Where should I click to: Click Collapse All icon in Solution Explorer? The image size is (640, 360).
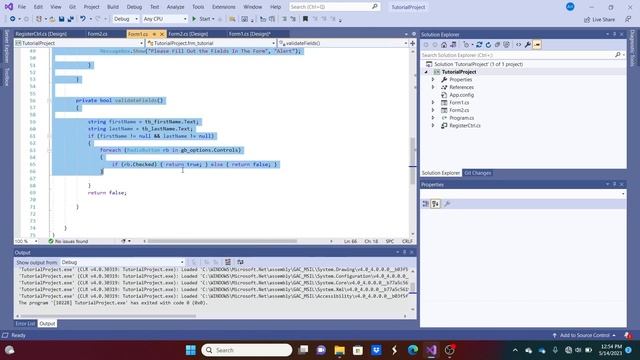pos(497,44)
